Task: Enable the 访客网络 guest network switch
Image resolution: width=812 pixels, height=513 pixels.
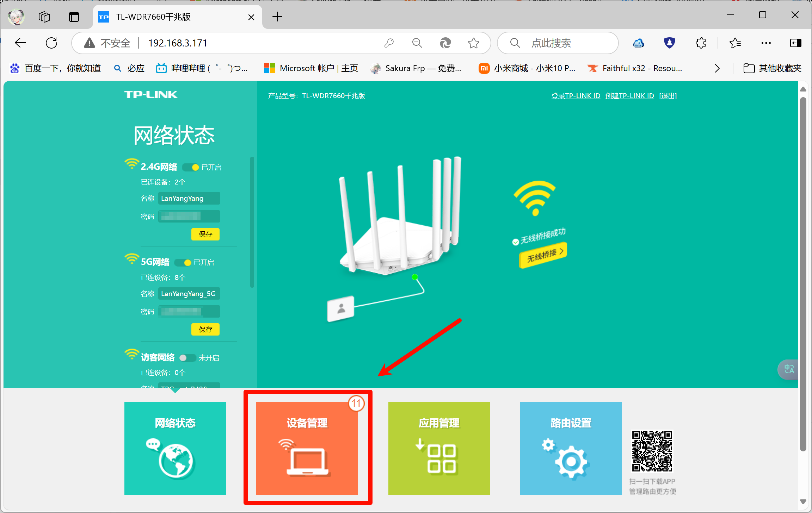Action: (x=187, y=358)
